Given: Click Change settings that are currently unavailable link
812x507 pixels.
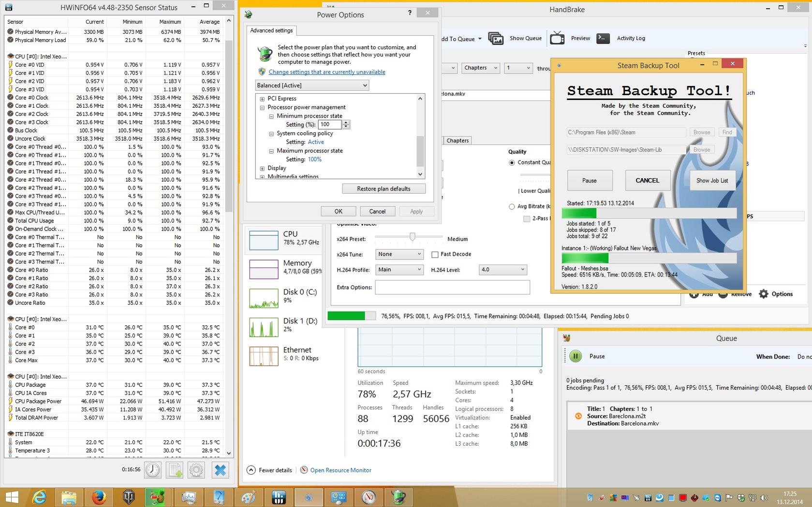Looking at the screenshot, I should (x=327, y=72).
